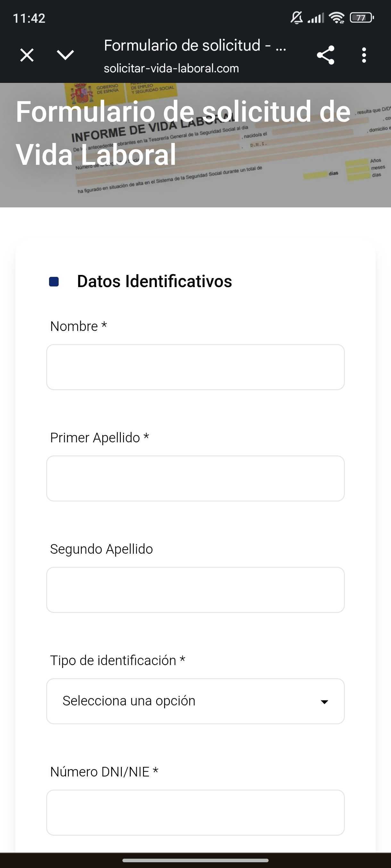Tap the Wi-Fi status icon
This screenshot has height=868, width=391.
[337, 18]
